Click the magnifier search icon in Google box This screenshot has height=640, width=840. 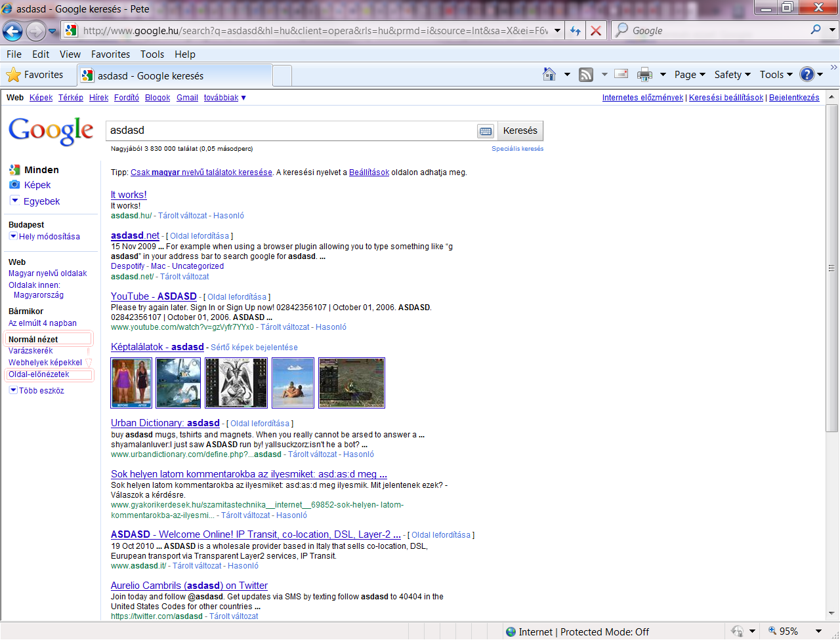(x=816, y=30)
